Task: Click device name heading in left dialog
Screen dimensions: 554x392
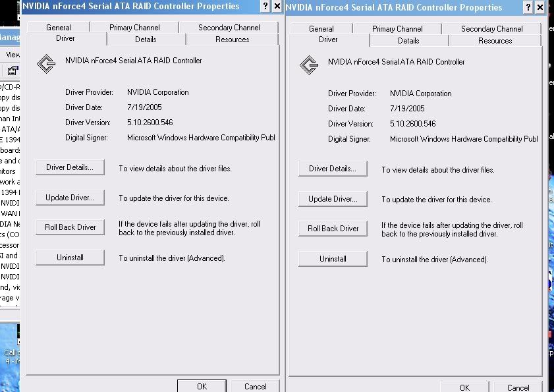Action: (x=134, y=61)
